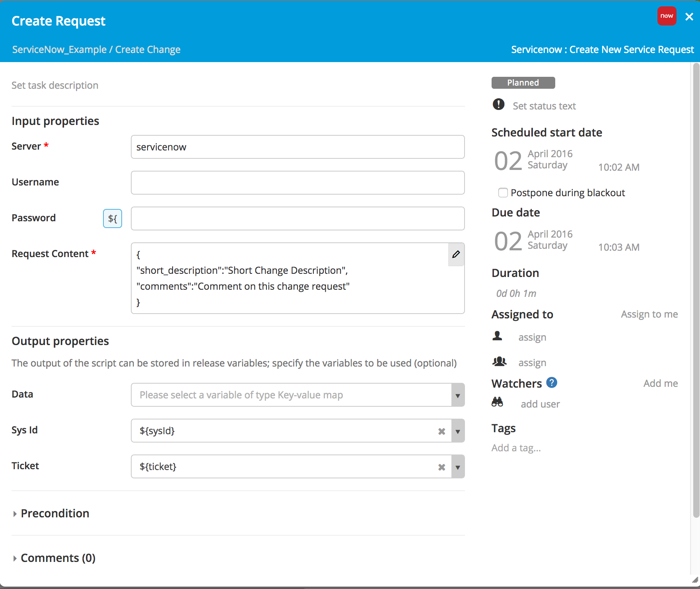Click the resize grip at dialog corner
700x589 pixels.
click(x=695, y=579)
